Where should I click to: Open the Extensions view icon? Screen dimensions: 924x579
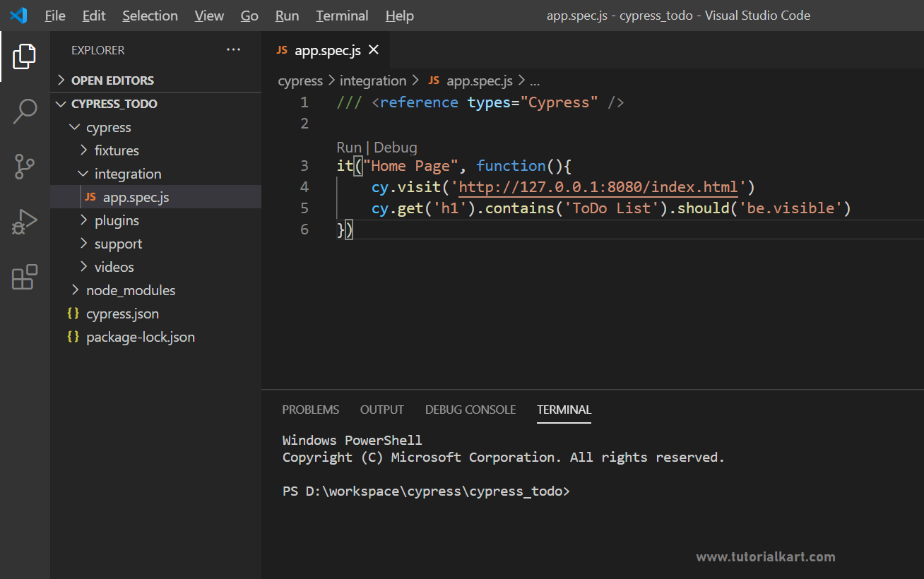(24, 277)
